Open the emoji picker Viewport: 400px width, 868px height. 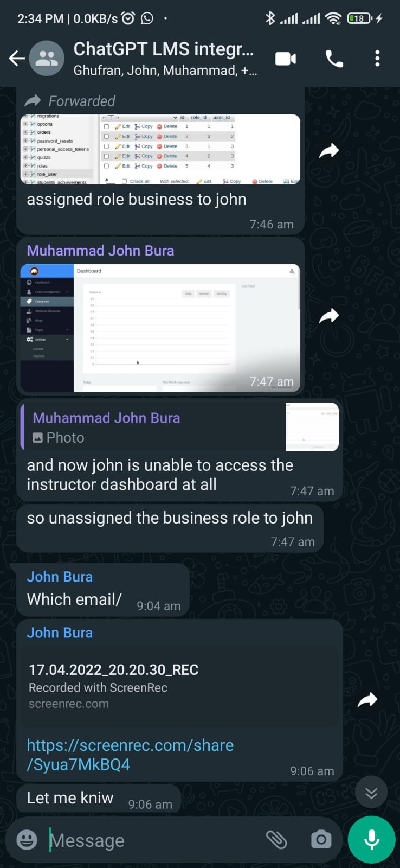27,840
